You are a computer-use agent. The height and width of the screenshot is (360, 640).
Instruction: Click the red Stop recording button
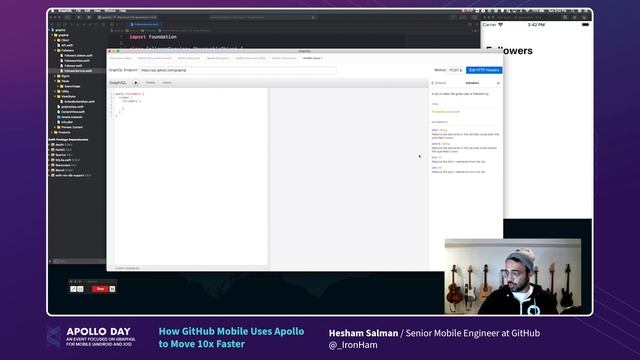click(x=100, y=289)
